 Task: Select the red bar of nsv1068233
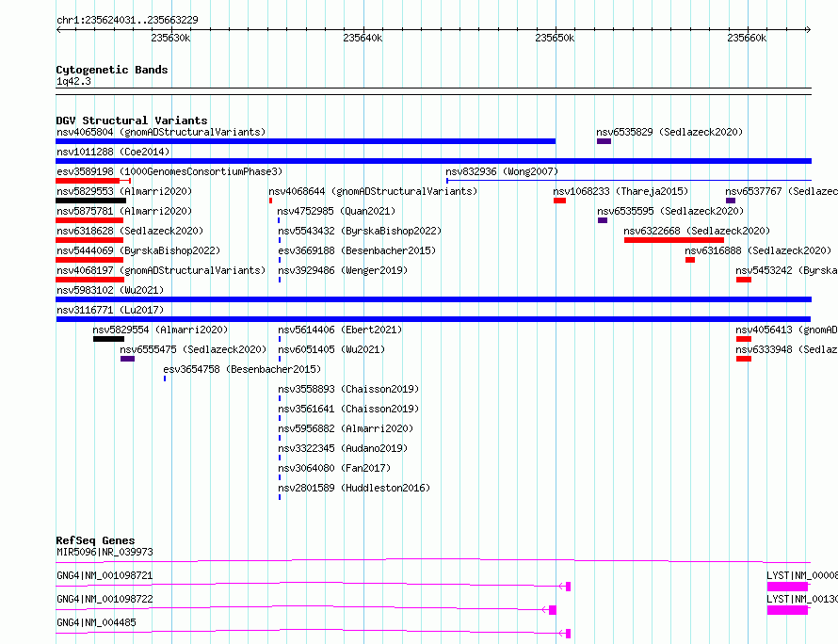tap(559, 201)
